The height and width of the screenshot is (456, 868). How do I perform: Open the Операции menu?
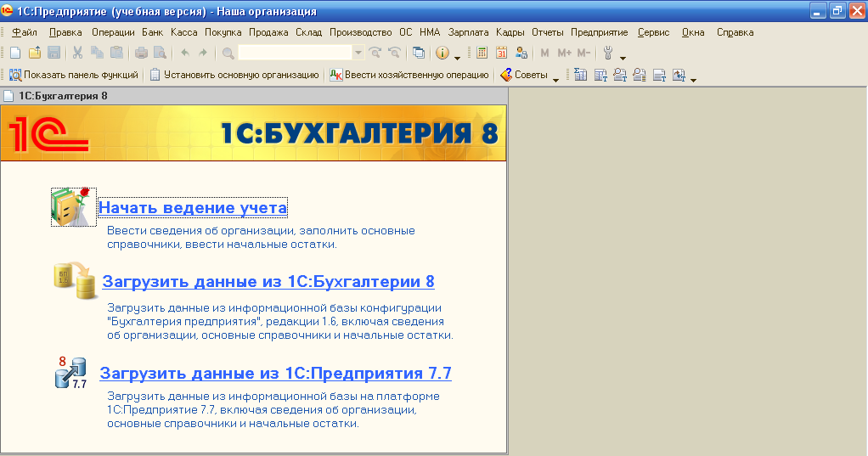pos(113,32)
